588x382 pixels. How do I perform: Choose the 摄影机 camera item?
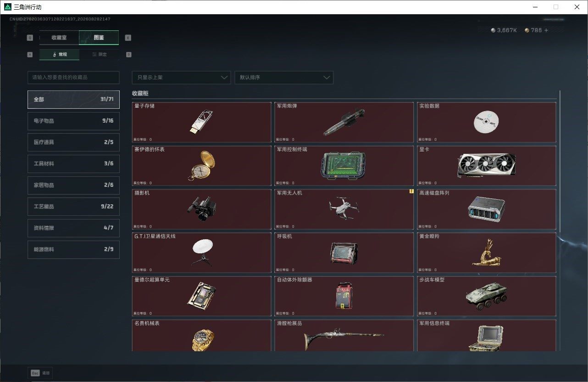coord(201,209)
